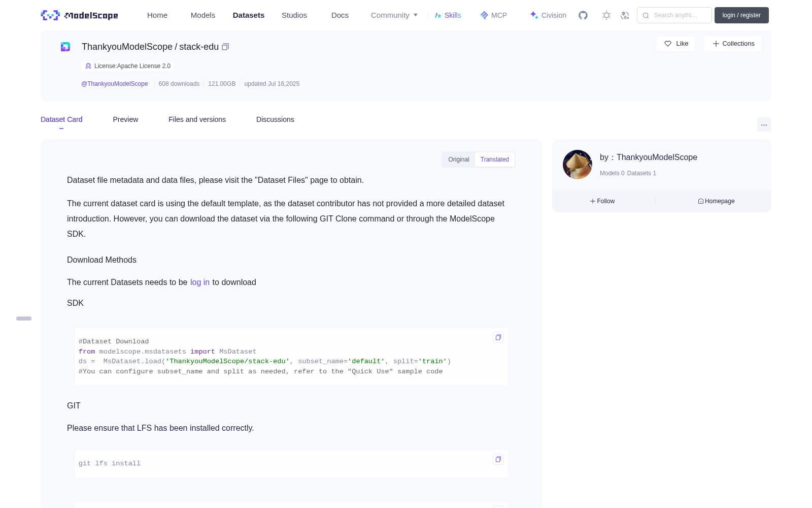Copy the SDK dataset download code
The image size is (812, 508).
tap(498, 337)
